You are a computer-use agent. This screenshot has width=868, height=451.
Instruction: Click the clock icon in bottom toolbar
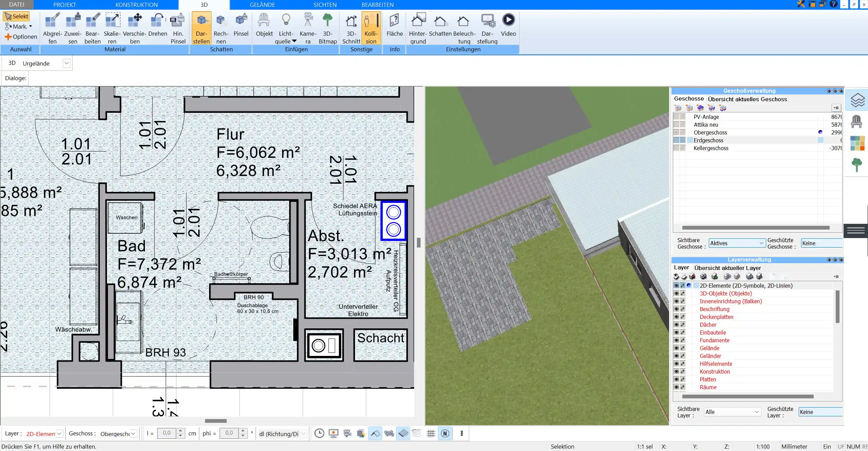(x=319, y=433)
